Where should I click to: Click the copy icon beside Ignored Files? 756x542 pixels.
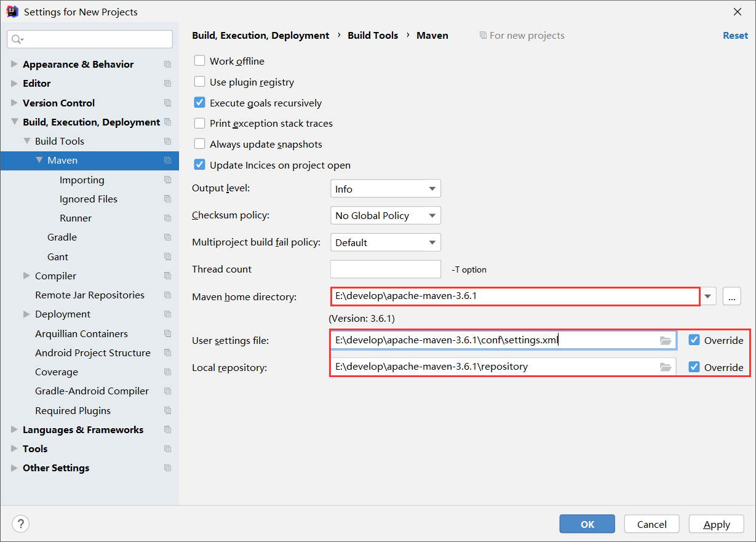[x=167, y=199]
